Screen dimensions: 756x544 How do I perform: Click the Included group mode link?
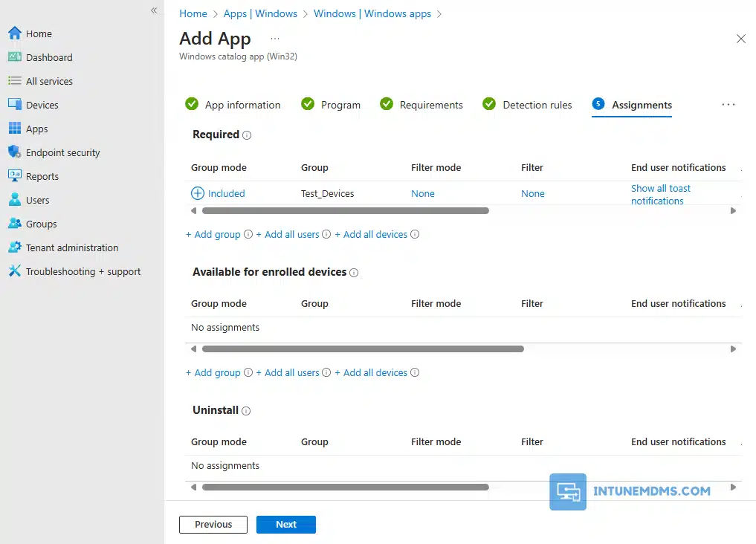227,193
